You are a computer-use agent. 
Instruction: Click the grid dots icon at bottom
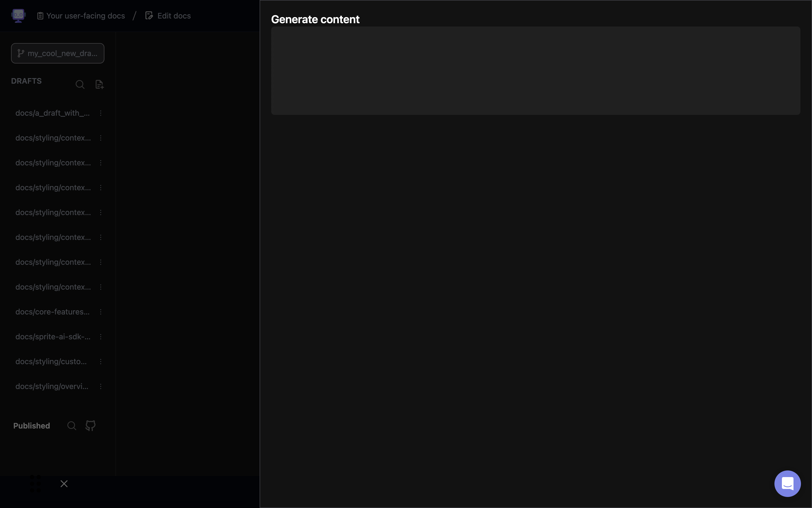pyautogui.click(x=35, y=483)
